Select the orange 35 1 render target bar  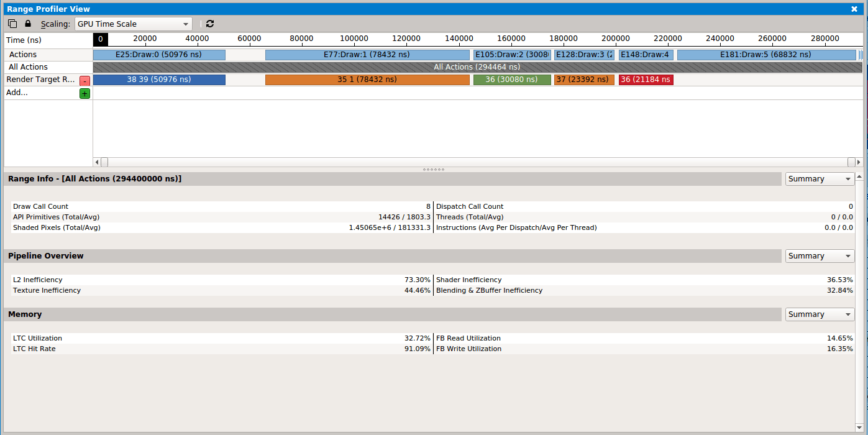(x=367, y=80)
